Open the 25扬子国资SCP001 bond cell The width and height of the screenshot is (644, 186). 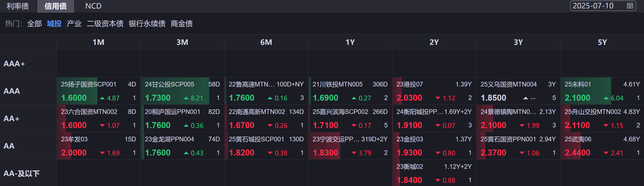click(98, 91)
